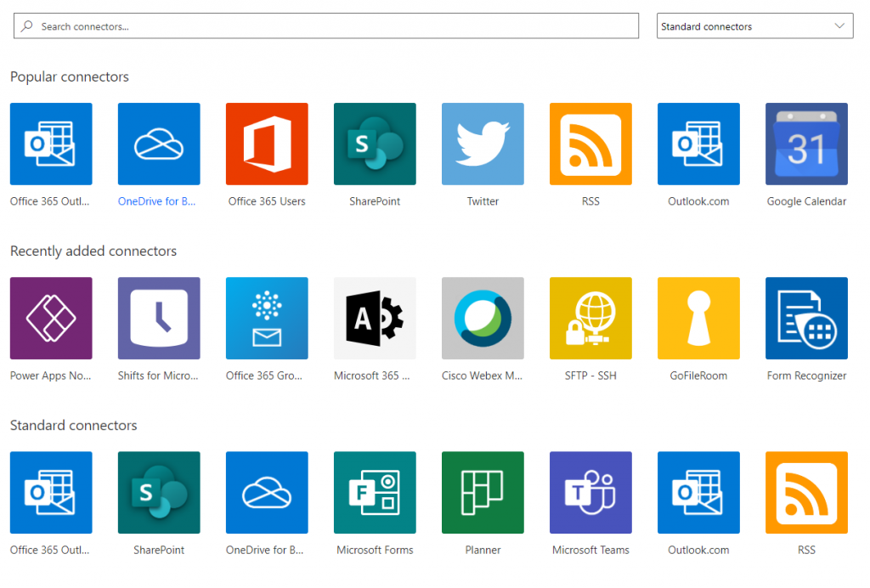The image size is (870, 588).
Task: Select the SFTP - SSH connector icon
Action: click(590, 318)
